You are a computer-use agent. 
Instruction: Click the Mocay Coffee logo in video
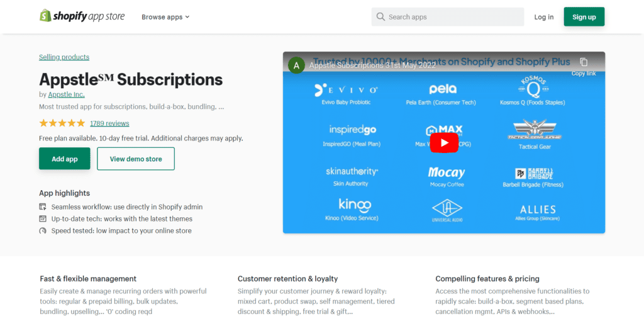(x=447, y=172)
